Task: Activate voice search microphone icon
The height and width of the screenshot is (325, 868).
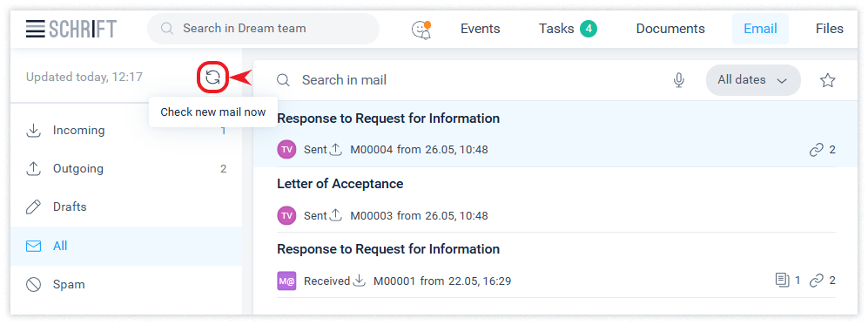Action: pyautogui.click(x=679, y=80)
